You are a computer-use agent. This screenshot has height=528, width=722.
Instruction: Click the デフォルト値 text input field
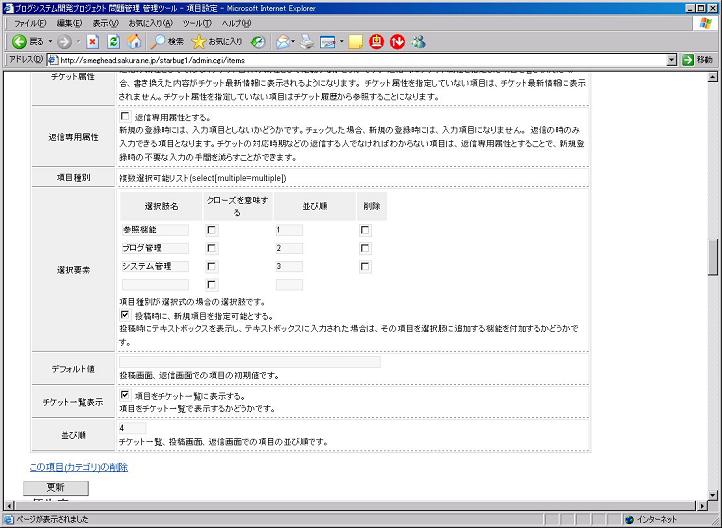tap(249, 362)
